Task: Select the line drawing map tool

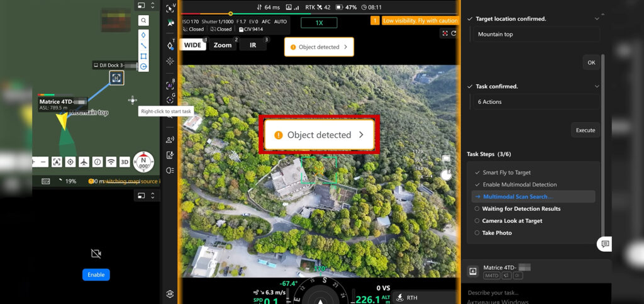Action: 143,45
